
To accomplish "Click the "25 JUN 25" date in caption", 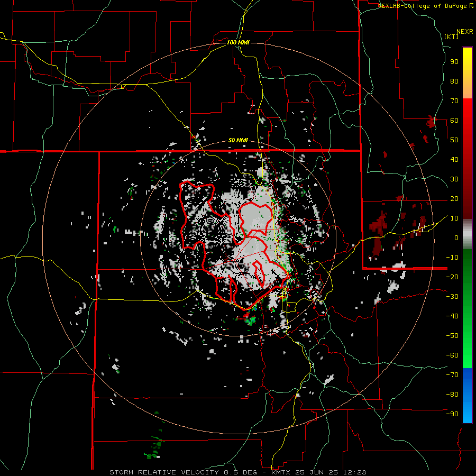I will click(x=317, y=472).
